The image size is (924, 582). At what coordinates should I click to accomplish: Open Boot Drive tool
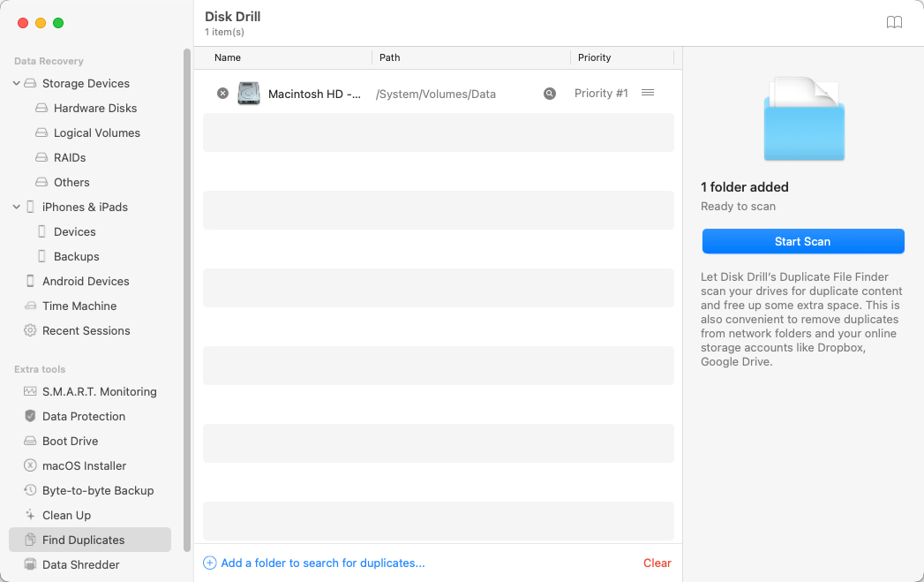[70, 441]
